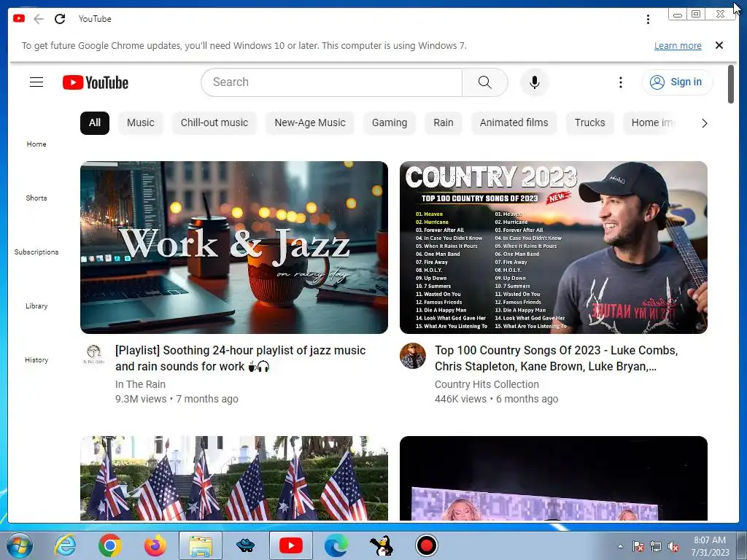The image size is (747, 560).
Task: Launch Firefox from taskbar
Action: tap(155, 545)
